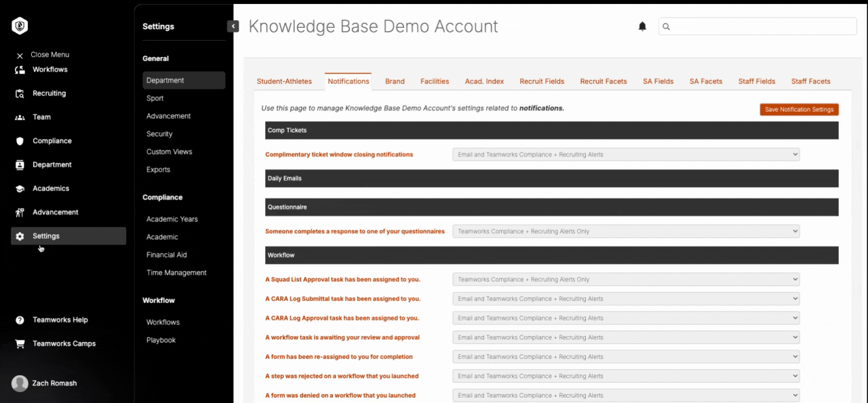This screenshot has height=403, width=868.
Task: Click the Questionnaire section header
Action: 552,207
